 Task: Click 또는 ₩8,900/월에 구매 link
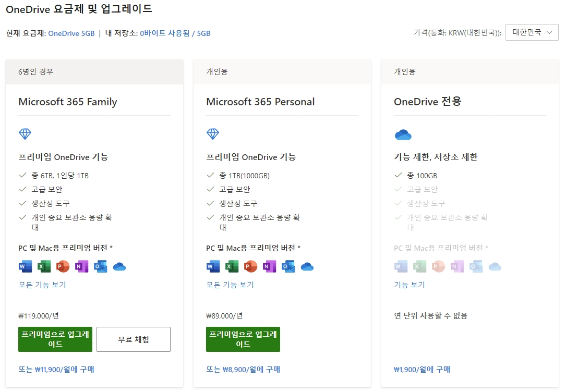tap(243, 369)
